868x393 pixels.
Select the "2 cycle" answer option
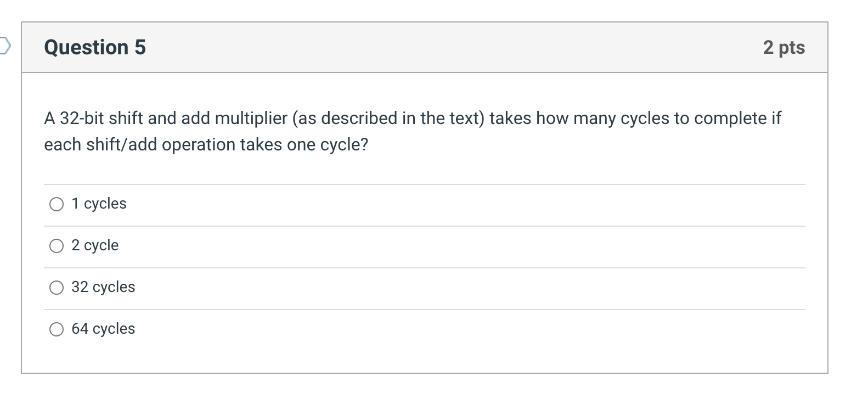57,246
